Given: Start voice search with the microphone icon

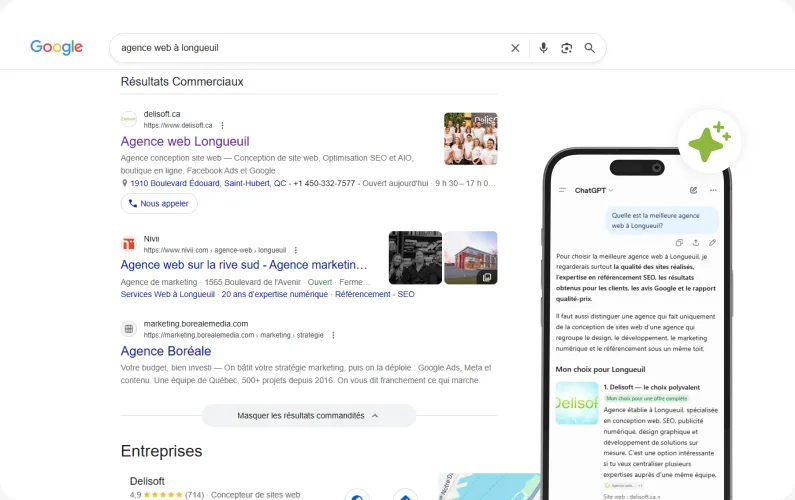Looking at the screenshot, I should [x=543, y=48].
